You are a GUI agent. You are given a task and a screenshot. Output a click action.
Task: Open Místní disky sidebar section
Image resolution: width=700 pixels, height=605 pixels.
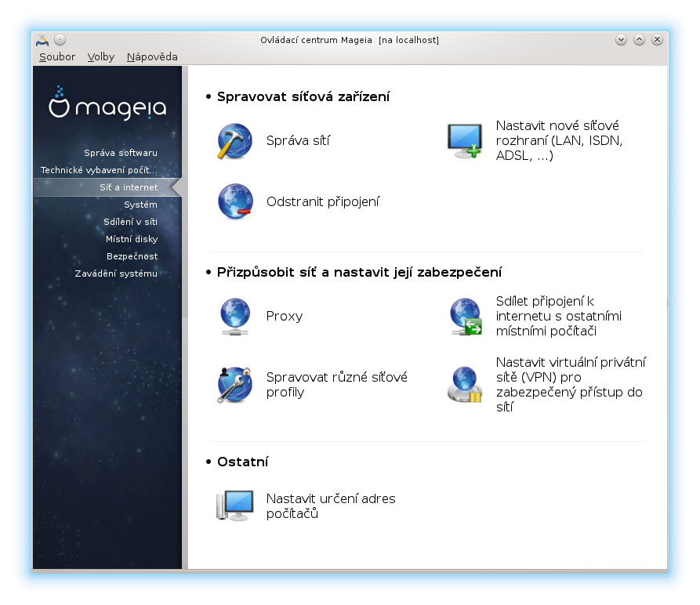(x=132, y=239)
